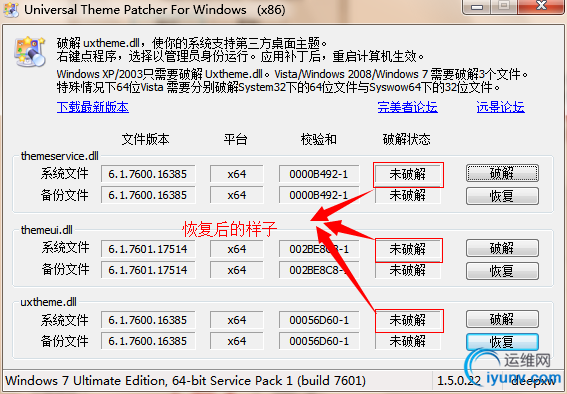Click 恢复 button for themeservice.dll
Viewport: 567px width, 394px height.
click(502, 196)
